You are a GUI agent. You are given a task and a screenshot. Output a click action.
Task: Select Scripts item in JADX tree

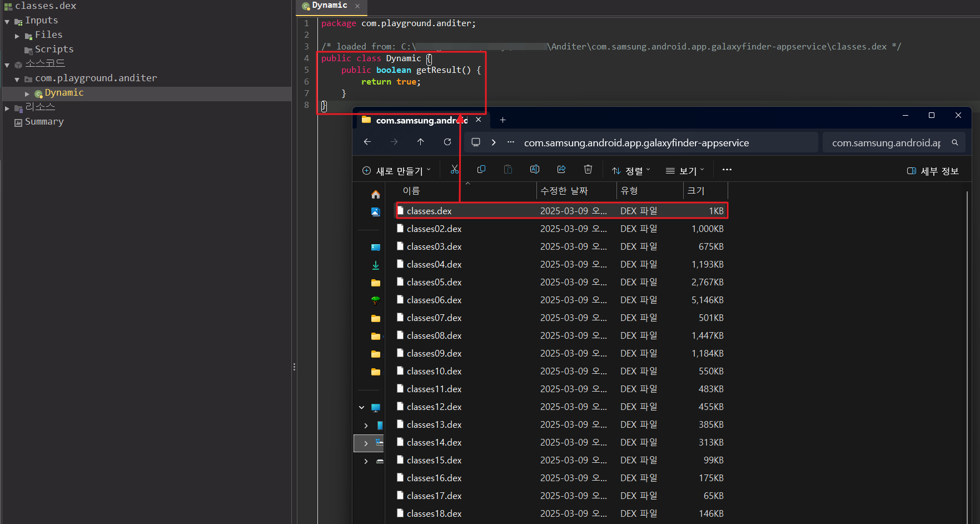click(54, 49)
